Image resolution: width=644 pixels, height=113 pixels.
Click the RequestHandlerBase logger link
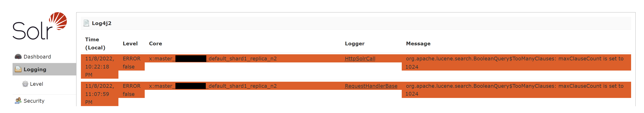point(371,86)
